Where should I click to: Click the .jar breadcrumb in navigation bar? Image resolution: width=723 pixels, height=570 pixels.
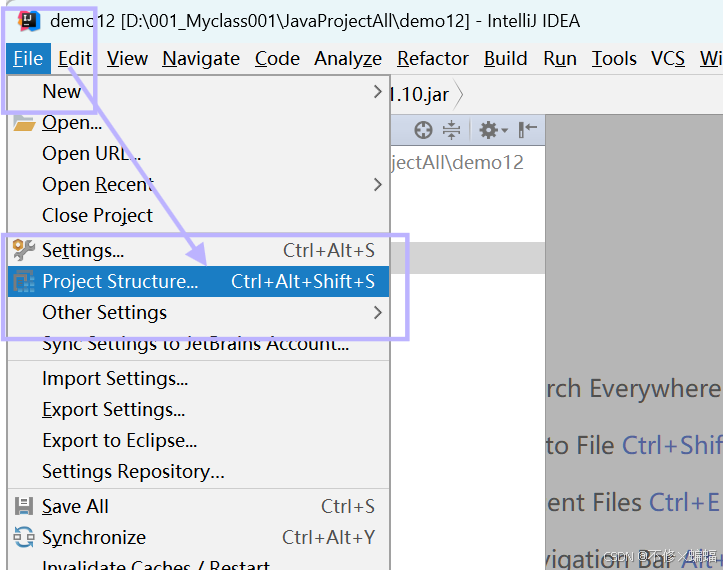420,95
